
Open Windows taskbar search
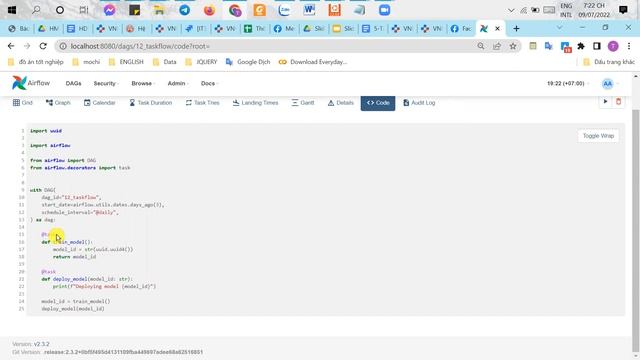36,10
